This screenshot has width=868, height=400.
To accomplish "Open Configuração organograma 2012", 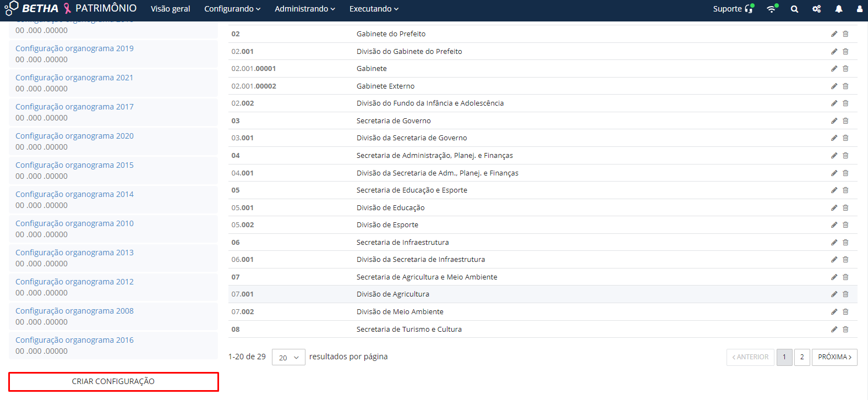I will (74, 282).
